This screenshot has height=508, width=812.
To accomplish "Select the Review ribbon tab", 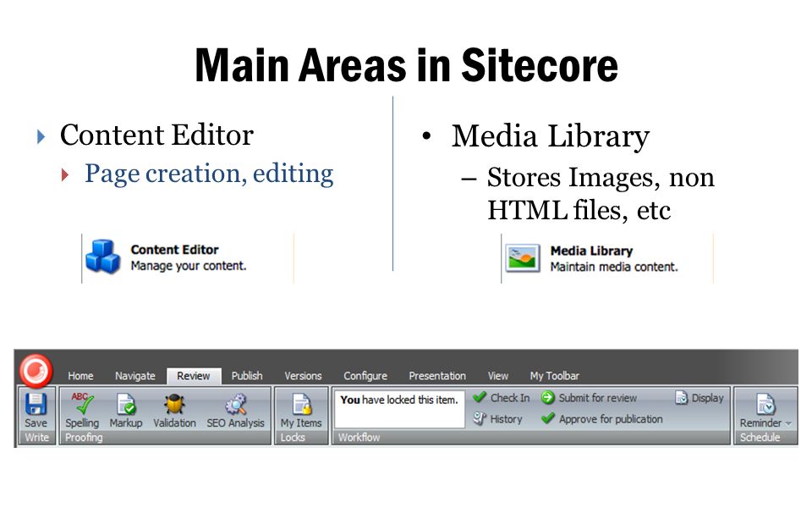I will 194,376.
